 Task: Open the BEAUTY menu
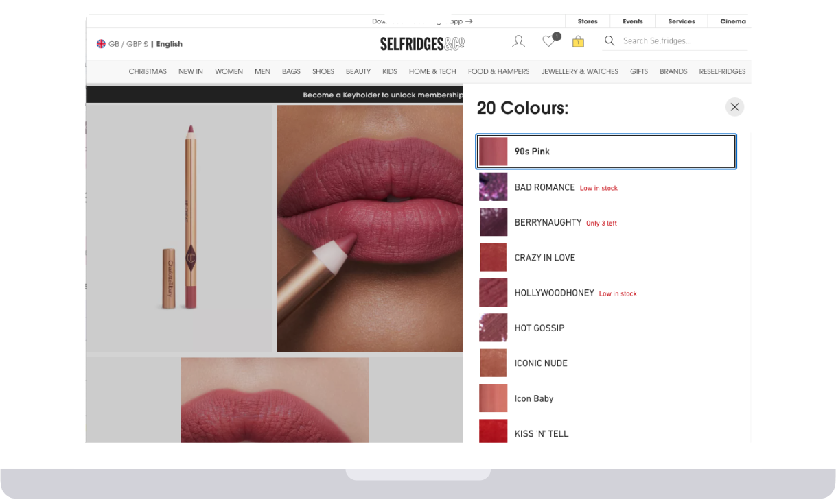tap(358, 71)
